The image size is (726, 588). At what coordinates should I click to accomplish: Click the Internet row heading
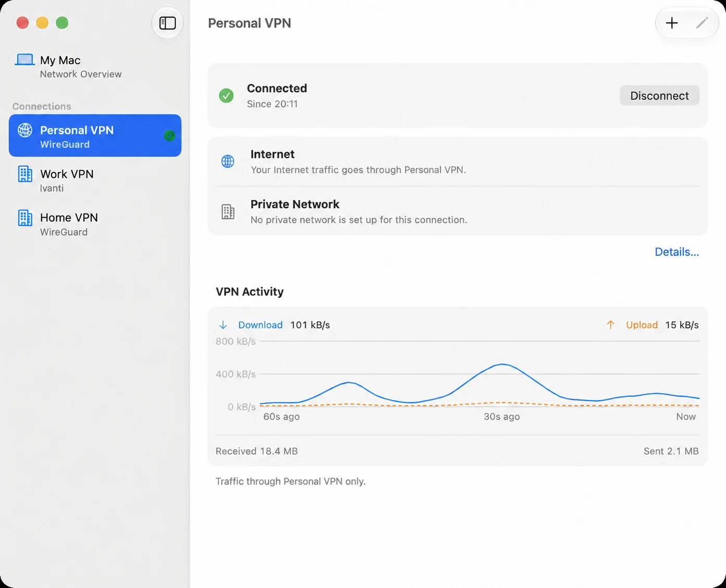click(x=273, y=154)
